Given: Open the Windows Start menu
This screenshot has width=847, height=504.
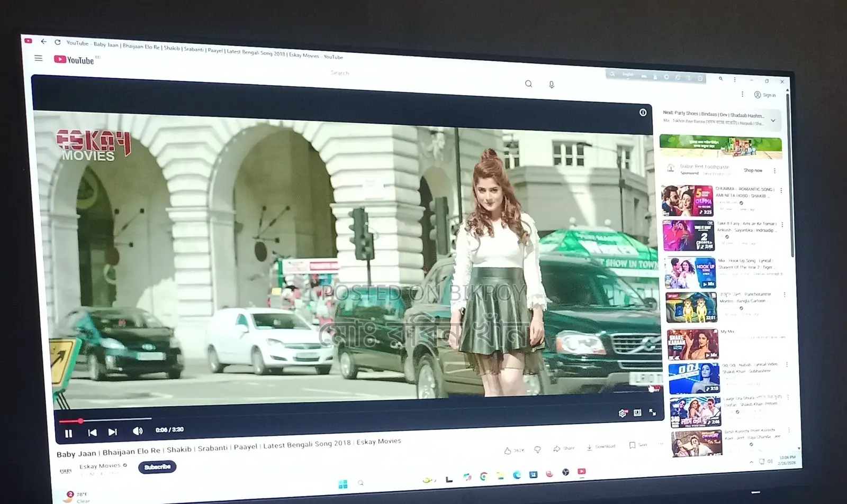Looking at the screenshot, I should tap(343, 484).
